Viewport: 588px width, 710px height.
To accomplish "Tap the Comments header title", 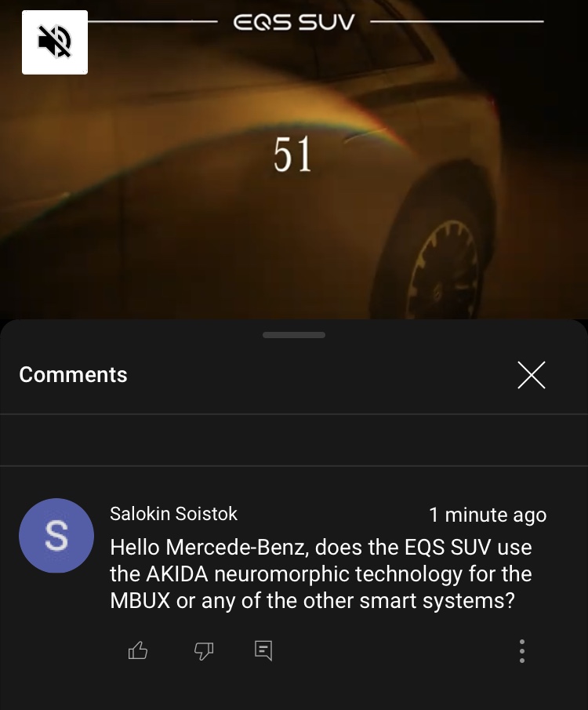I will pyautogui.click(x=74, y=375).
